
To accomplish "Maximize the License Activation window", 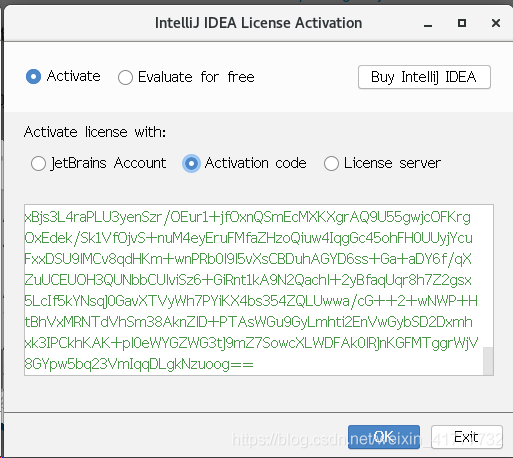I will 462,23.
